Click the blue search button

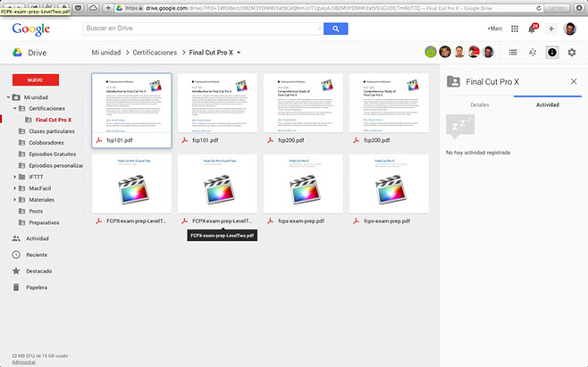[x=335, y=29]
